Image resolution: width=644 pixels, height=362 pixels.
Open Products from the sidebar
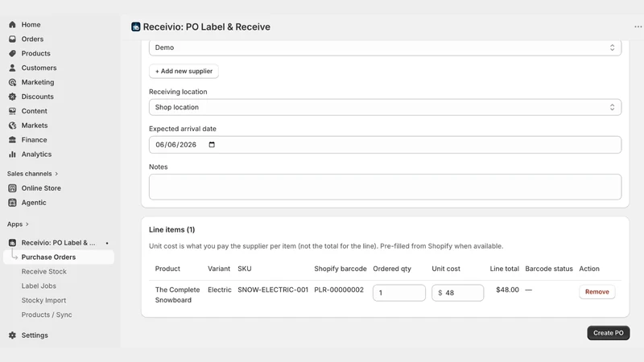35,53
